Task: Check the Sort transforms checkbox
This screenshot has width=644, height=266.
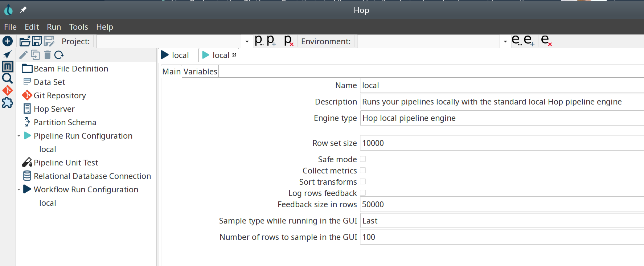Action: tap(363, 181)
